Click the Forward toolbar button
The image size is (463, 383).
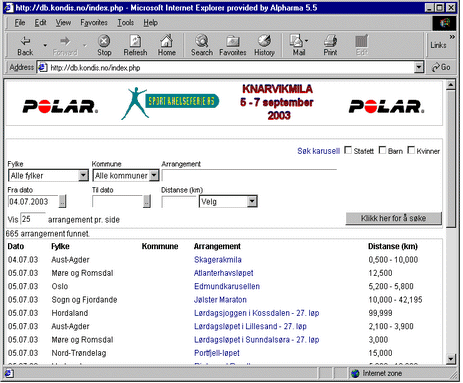(65, 46)
